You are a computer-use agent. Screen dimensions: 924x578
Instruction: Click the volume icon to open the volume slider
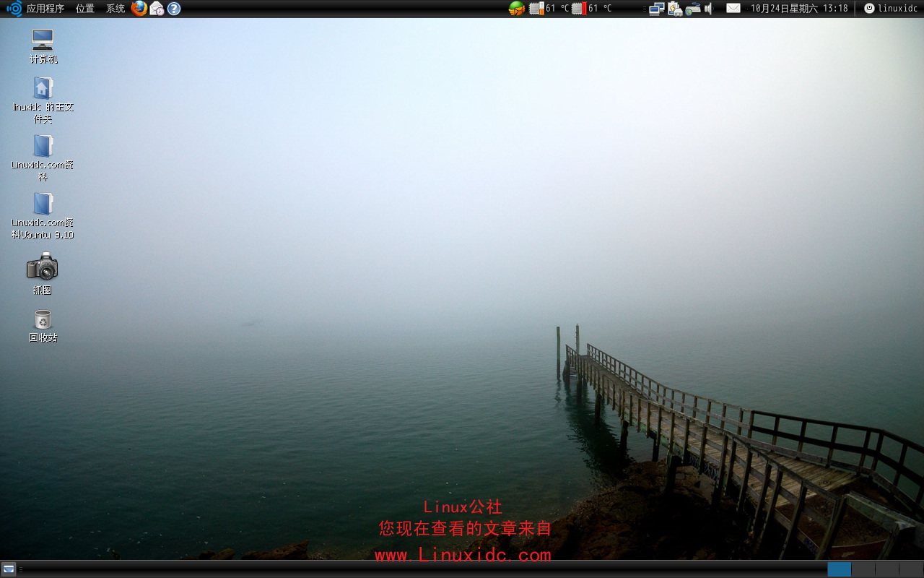tap(706, 8)
